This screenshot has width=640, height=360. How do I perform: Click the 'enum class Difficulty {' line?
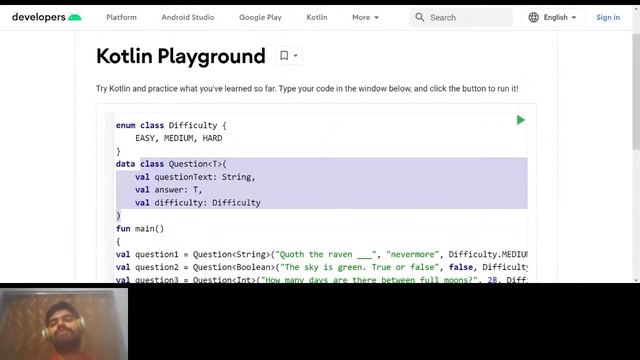(x=171, y=125)
